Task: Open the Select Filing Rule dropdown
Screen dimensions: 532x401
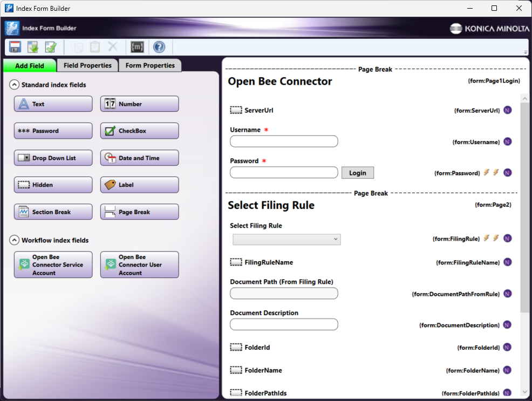Action: [x=336, y=239]
